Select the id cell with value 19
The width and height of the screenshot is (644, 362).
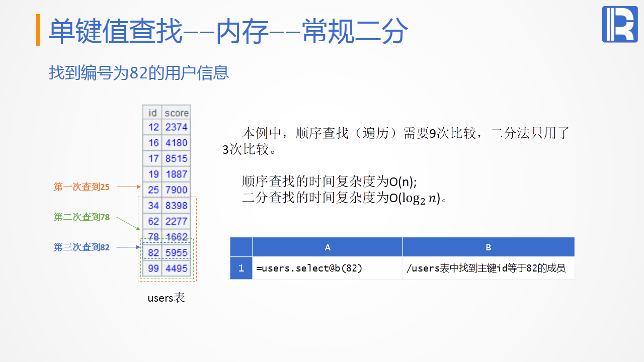152,174
